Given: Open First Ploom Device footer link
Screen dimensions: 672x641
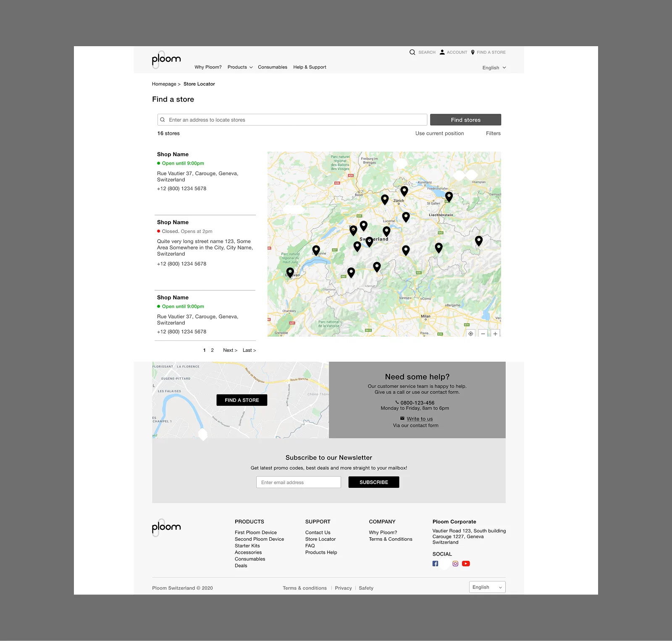Looking at the screenshot, I should (x=256, y=532).
